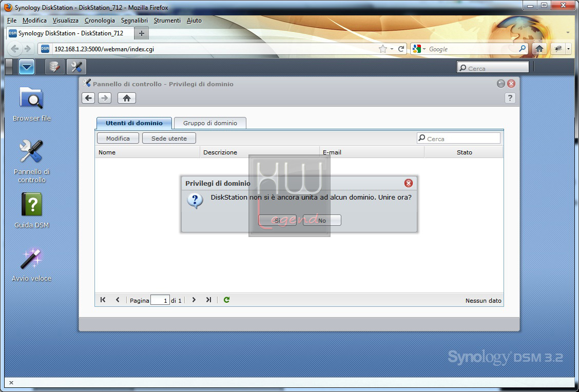Refresh the domain user list
Screen dimensions: 579x392
click(227, 300)
